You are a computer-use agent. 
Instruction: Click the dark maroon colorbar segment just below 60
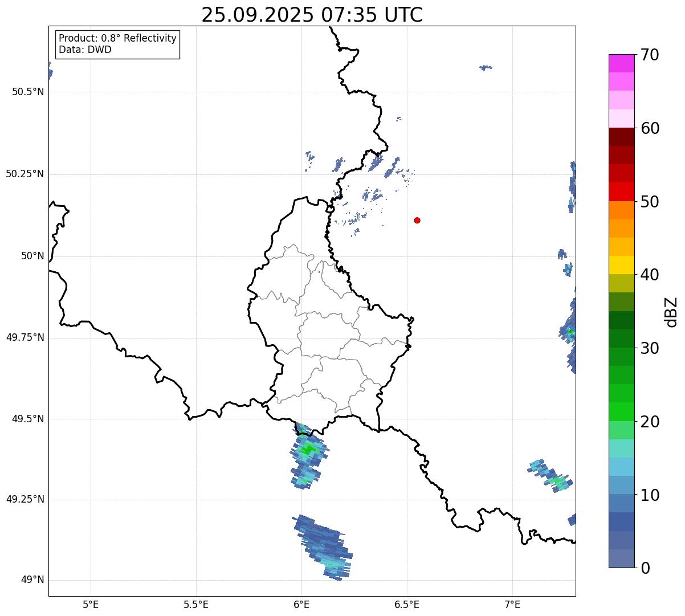pyautogui.click(x=622, y=137)
